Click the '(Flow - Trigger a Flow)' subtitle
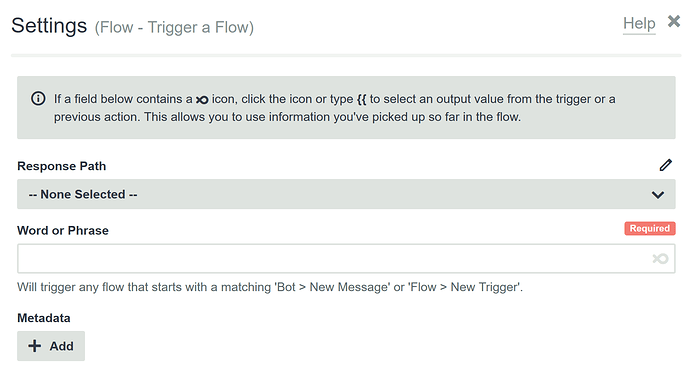This screenshot has width=690, height=384. coord(174,27)
